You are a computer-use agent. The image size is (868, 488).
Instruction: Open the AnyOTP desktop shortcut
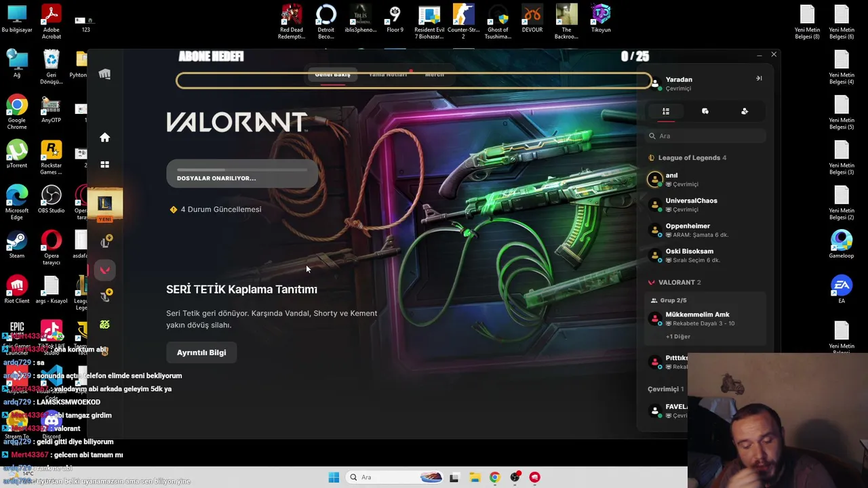tap(52, 110)
